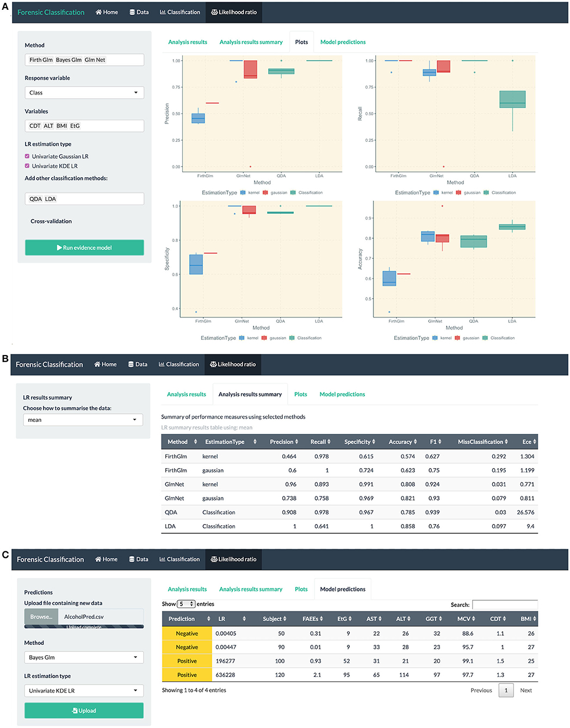Open the Analysis results tab in panel A
This screenshot has height=728, width=570.
(188, 42)
